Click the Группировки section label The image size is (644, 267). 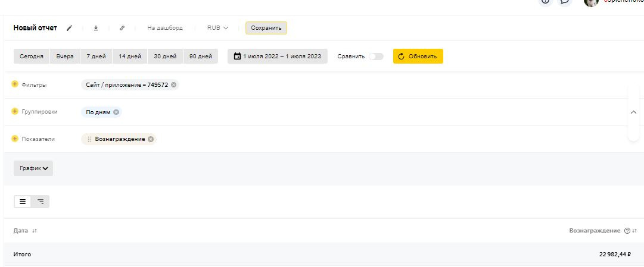(39, 112)
